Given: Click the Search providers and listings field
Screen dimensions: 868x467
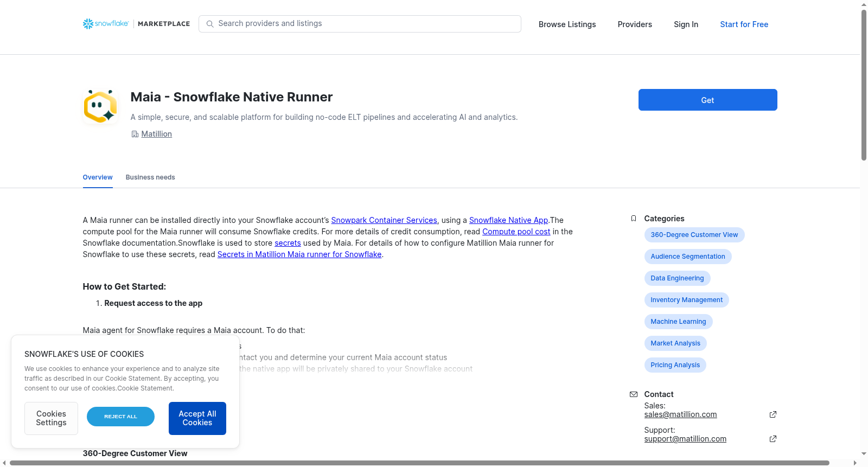Looking at the screenshot, I should pyautogui.click(x=360, y=24).
